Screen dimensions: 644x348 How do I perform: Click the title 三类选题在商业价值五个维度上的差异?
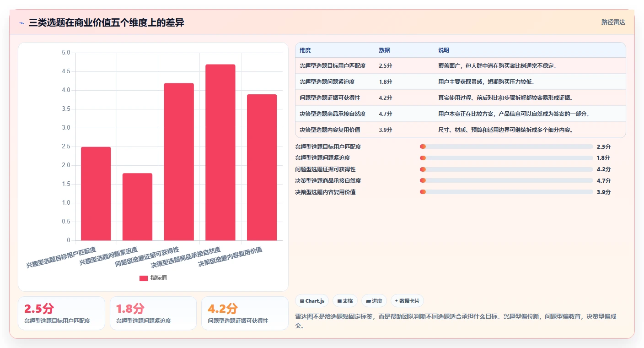coord(106,23)
